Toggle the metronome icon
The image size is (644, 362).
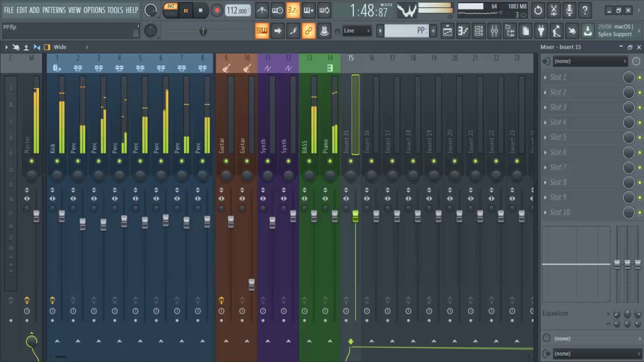tap(262, 10)
